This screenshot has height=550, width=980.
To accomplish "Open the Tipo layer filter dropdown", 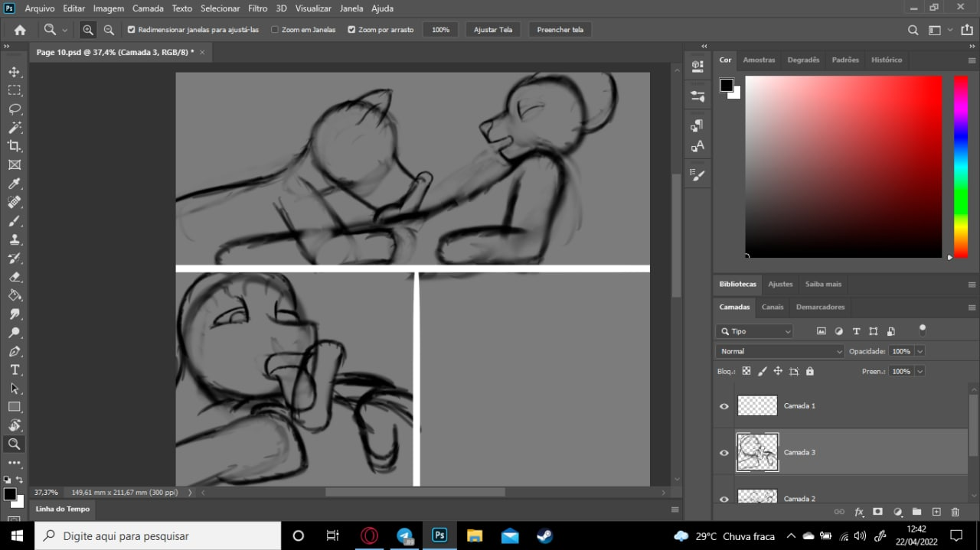I will click(x=755, y=331).
